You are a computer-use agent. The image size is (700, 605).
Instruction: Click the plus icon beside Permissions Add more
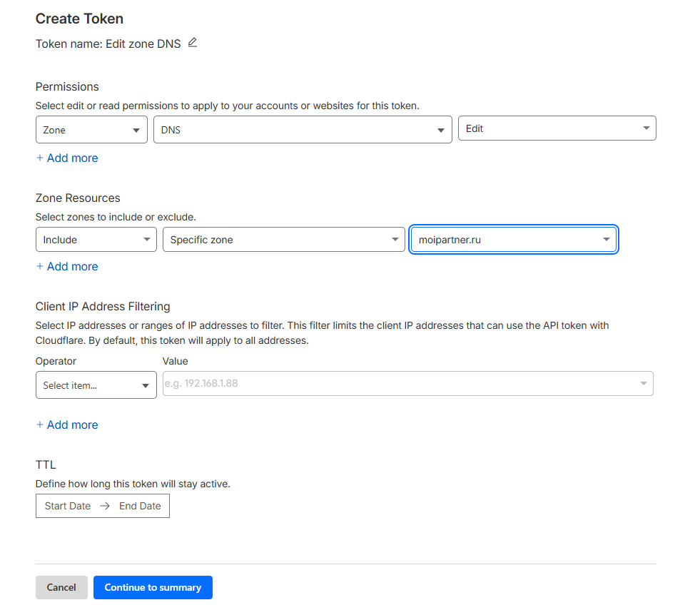(40, 158)
